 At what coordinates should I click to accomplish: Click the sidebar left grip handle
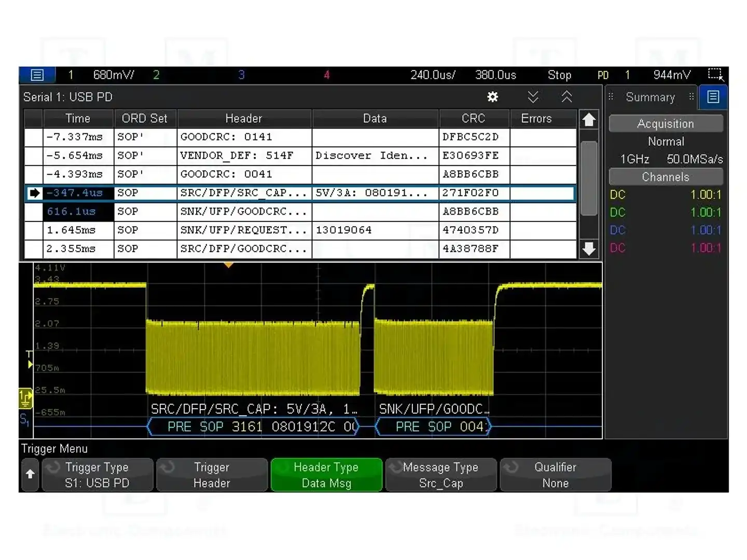pos(611,96)
